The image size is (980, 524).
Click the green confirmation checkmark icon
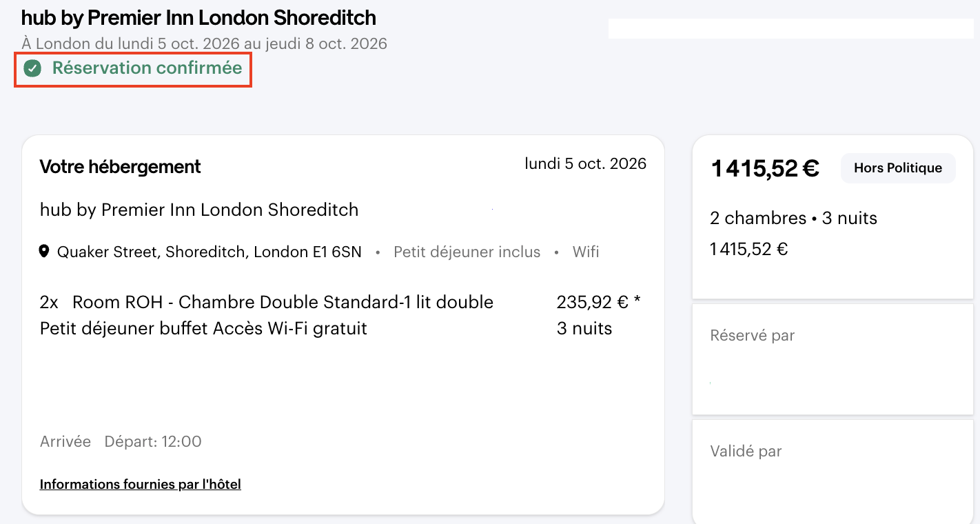coord(32,68)
